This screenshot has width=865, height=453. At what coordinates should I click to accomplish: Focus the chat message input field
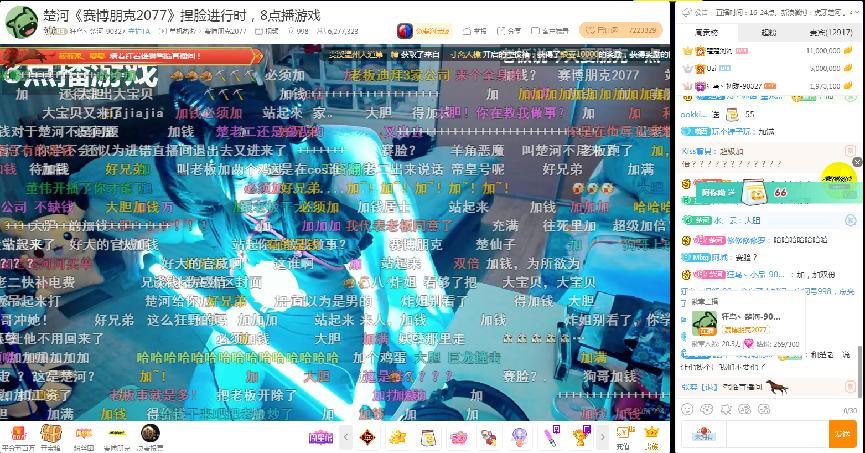click(x=777, y=435)
